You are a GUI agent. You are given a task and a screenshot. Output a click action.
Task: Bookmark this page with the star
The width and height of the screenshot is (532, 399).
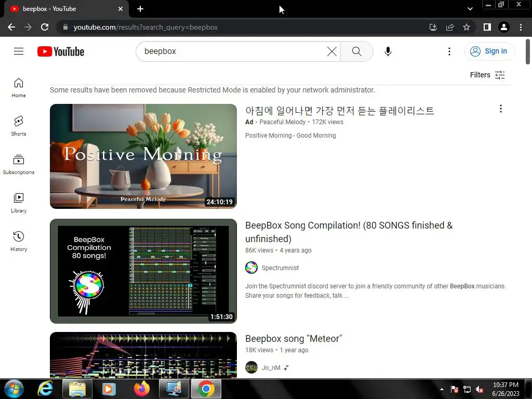(x=467, y=27)
